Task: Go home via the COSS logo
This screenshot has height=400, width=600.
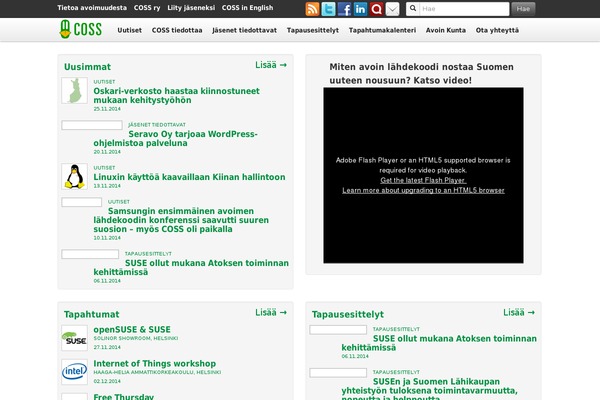Action: 81,29
